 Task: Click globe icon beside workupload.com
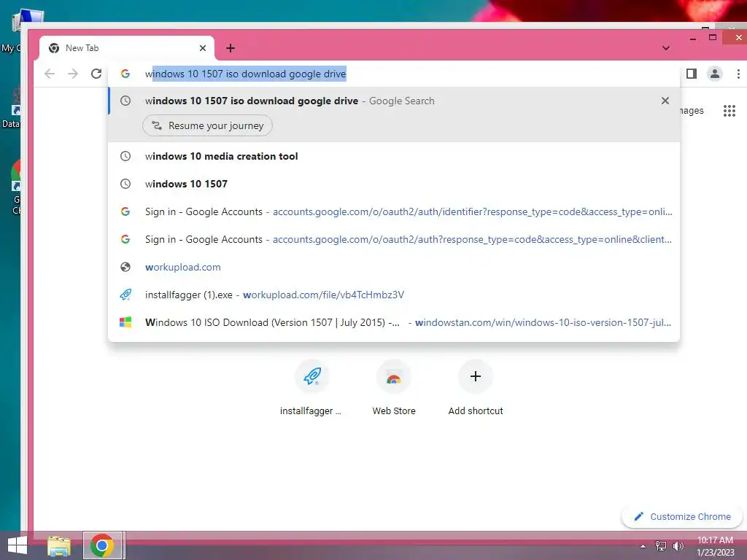click(x=125, y=267)
